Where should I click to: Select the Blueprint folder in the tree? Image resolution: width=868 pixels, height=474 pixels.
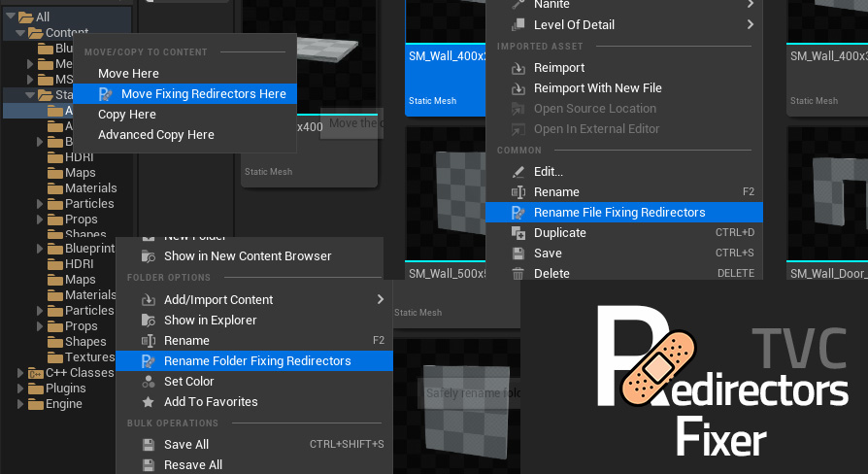pos(89,249)
